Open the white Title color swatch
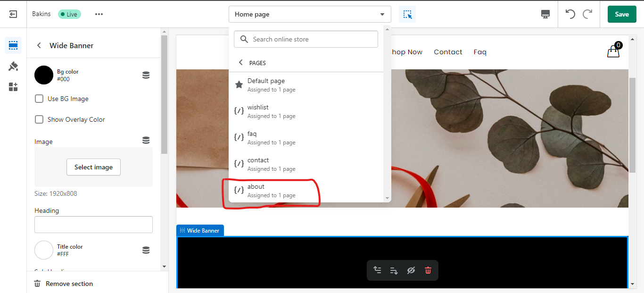 44,250
